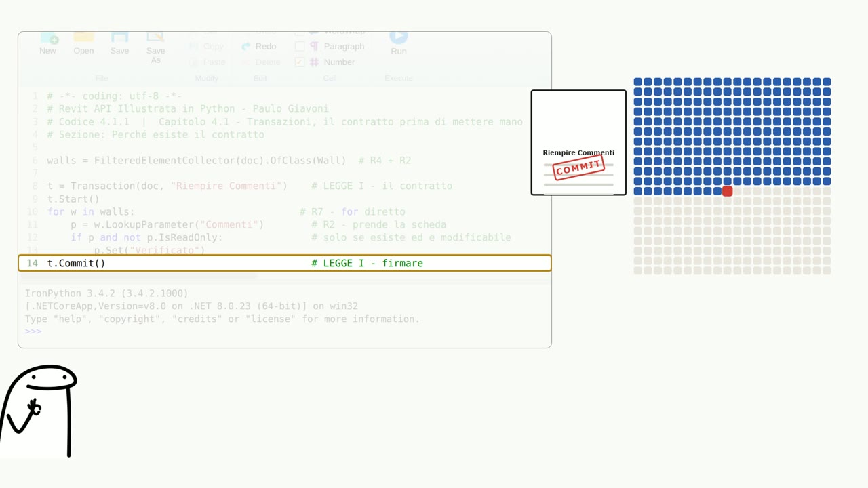The height and width of the screenshot is (488, 868).
Task: Click the 'IronPython 3.4.2' console line
Action: click(106, 293)
